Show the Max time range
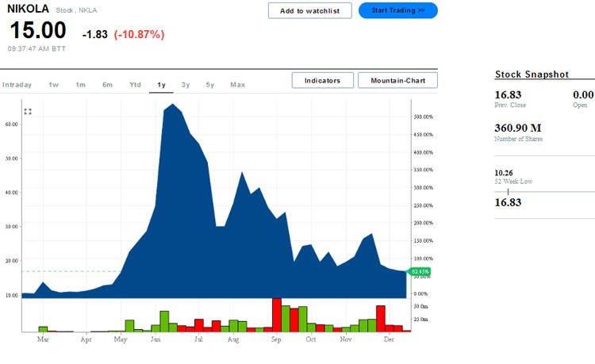Viewport: 595px width, 364px height. 237,84
